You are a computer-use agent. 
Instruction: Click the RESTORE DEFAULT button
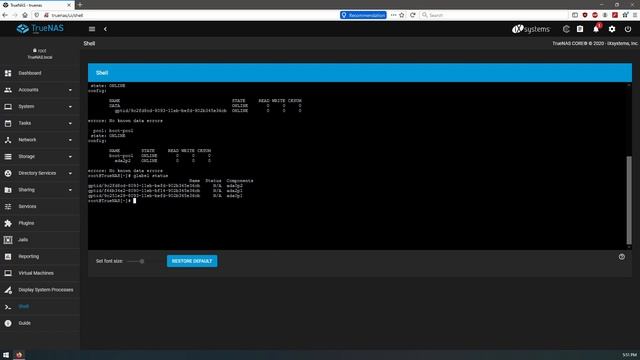coord(192,261)
